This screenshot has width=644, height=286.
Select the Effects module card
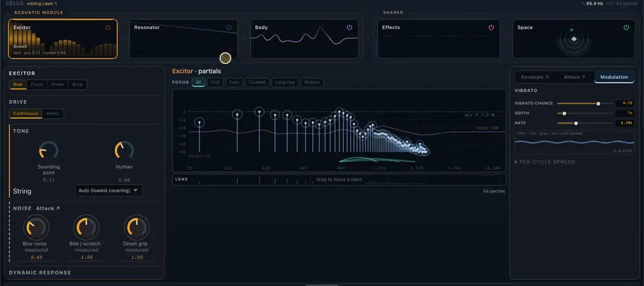click(x=439, y=39)
